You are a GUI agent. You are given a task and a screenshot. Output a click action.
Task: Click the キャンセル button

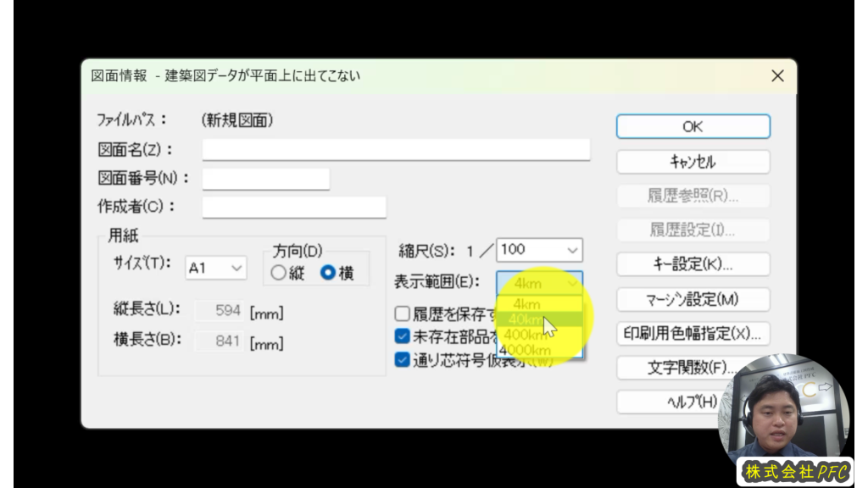point(693,162)
